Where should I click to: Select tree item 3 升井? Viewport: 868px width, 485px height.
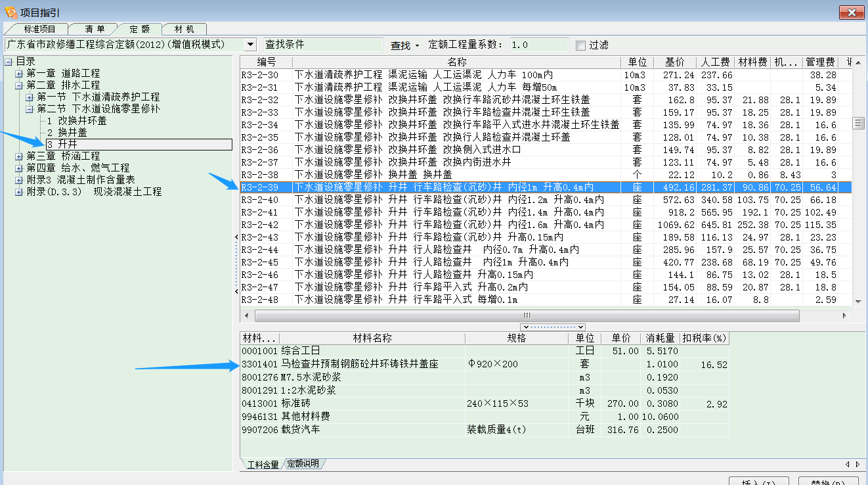(x=139, y=145)
